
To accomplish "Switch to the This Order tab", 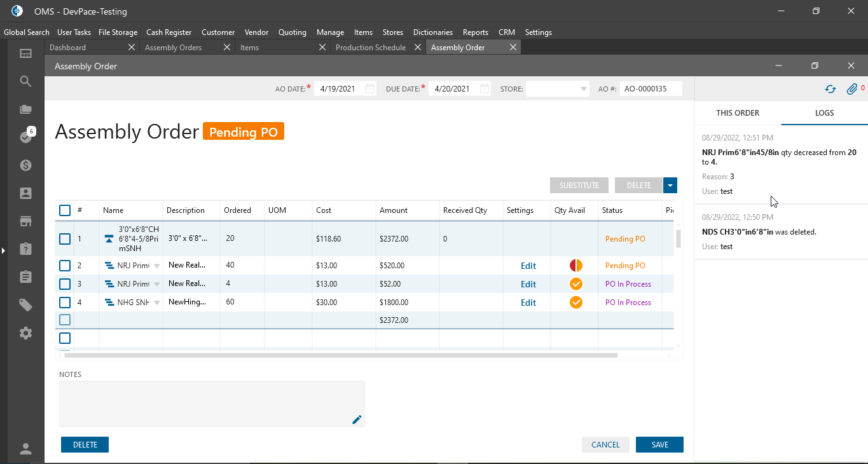I will tap(738, 113).
